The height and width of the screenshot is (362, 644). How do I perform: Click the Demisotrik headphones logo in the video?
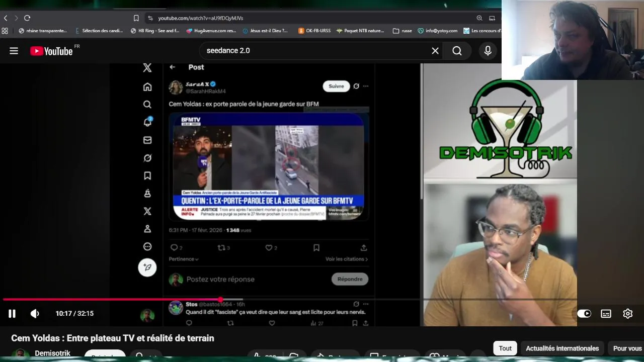(506, 129)
